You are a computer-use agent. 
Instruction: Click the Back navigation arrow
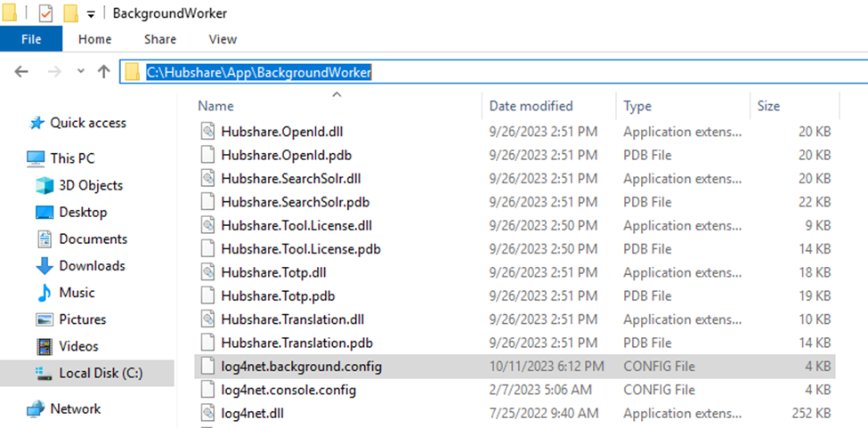[21, 72]
